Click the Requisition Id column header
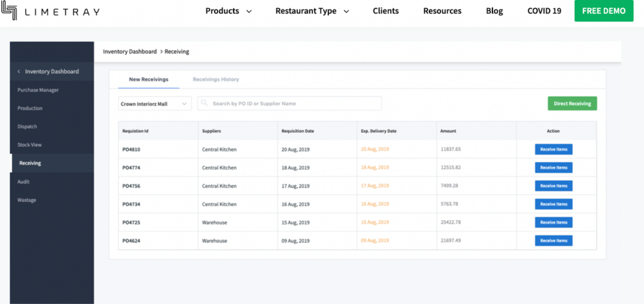Screen dimensions: 644x304 pos(136,131)
